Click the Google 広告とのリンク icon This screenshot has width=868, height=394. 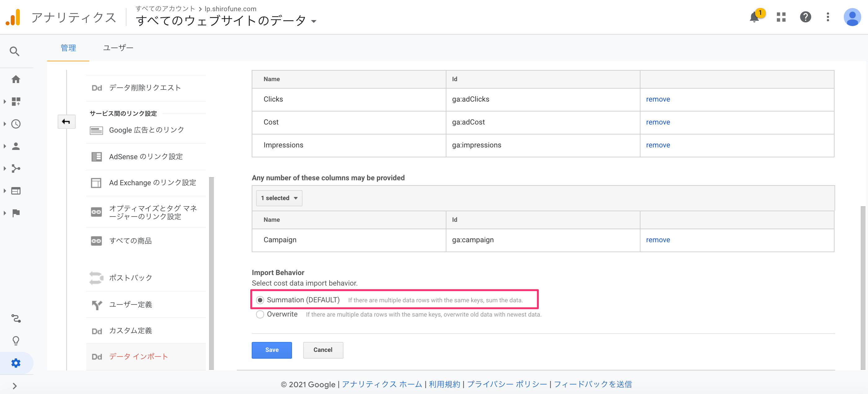(x=96, y=130)
